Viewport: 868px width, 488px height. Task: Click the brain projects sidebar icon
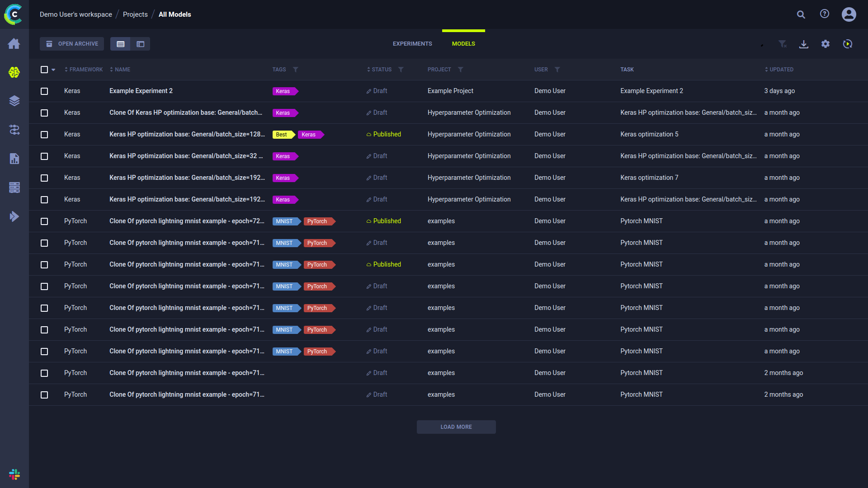(x=14, y=72)
